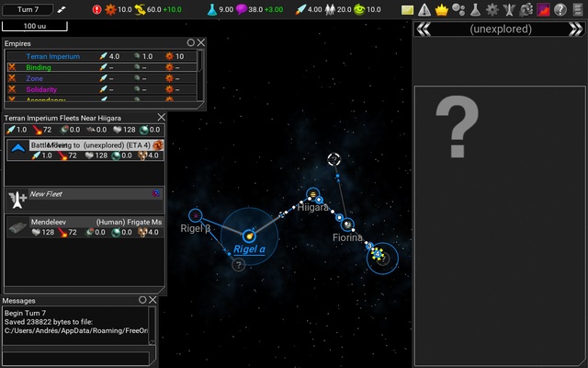The image size is (588, 368).
Task: Click the 100 uu map scale bar
Action: 35,26
